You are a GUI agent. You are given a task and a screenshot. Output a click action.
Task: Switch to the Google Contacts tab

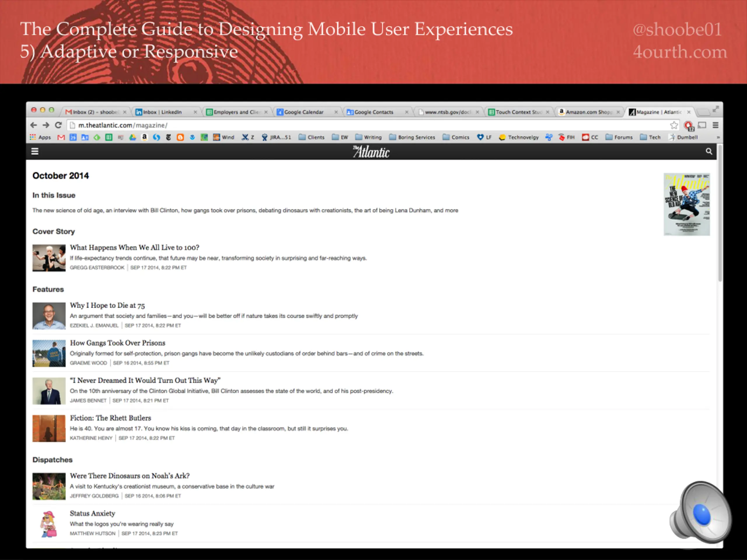point(377,112)
